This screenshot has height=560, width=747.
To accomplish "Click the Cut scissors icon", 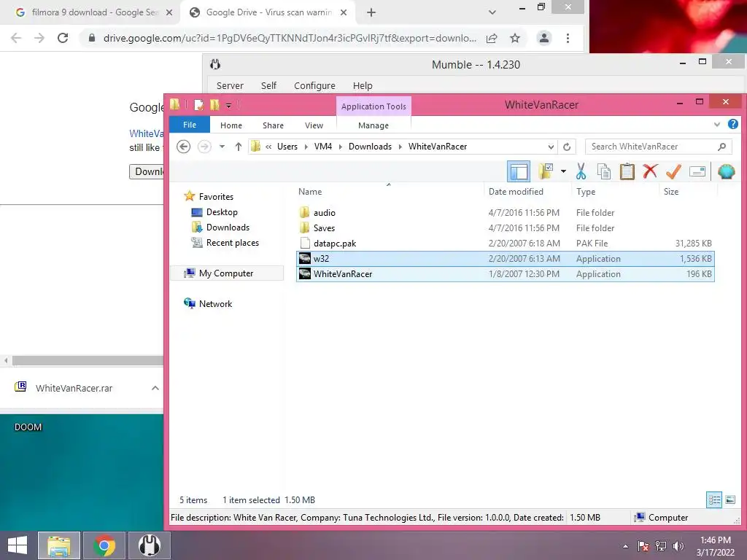I will pos(581,171).
